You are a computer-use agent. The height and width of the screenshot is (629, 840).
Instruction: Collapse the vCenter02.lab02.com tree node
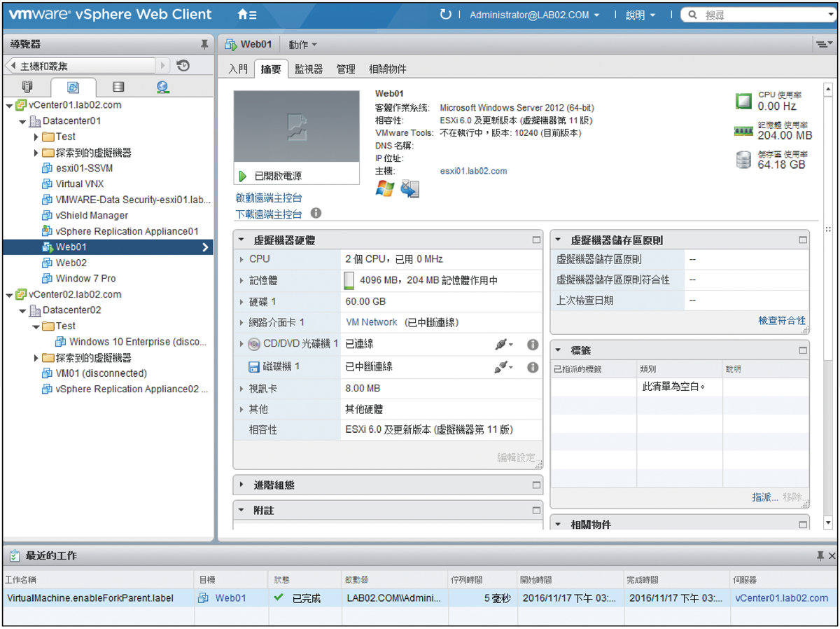tap(8, 295)
